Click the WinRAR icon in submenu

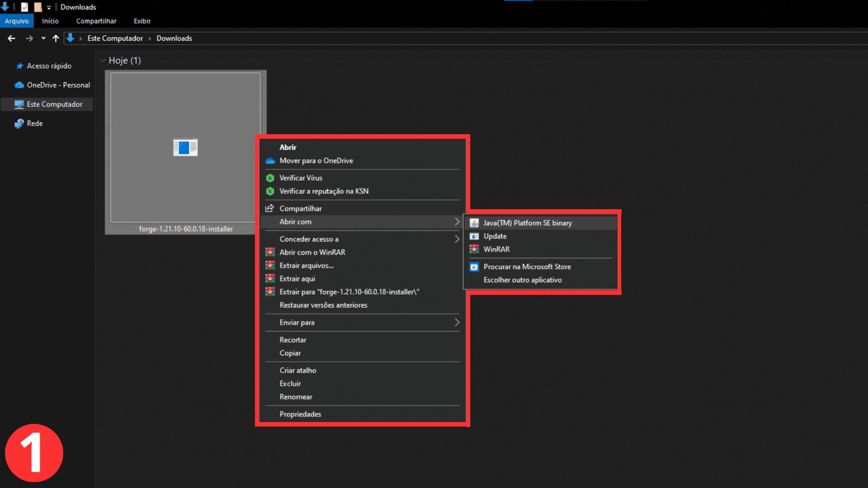tap(474, 249)
